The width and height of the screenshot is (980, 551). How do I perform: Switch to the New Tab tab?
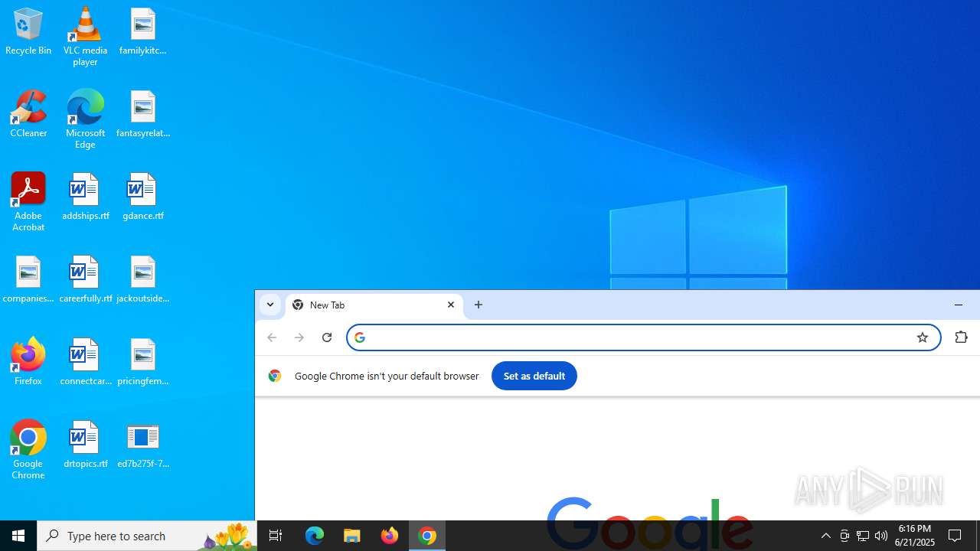374,305
